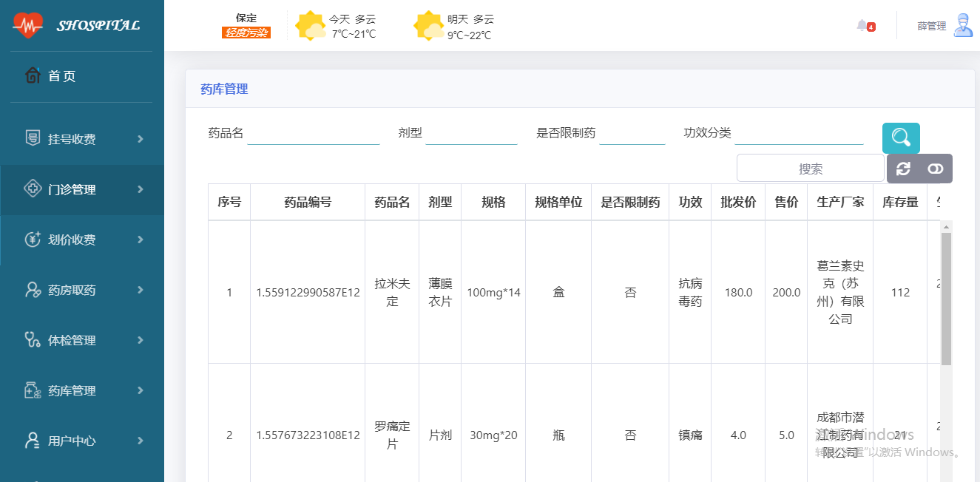Click the 体检管理 stethoscope icon

coord(33,340)
